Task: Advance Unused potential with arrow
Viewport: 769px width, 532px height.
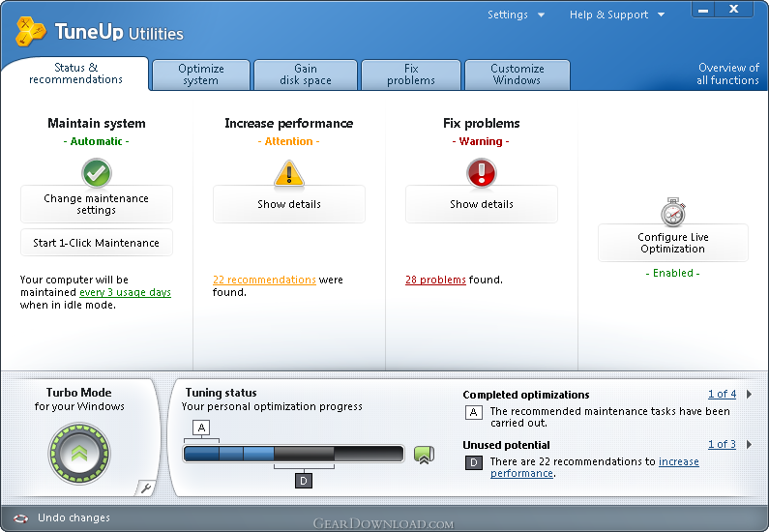Action: tap(749, 444)
